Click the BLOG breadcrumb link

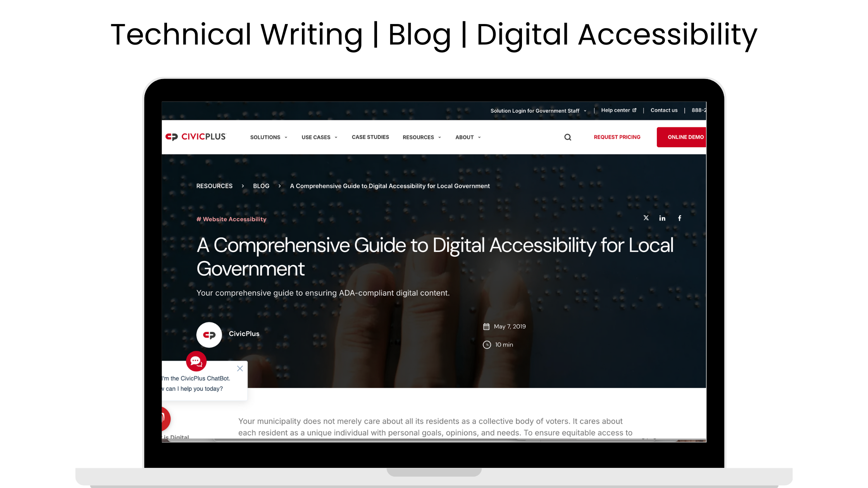click(x=260, y=186)
